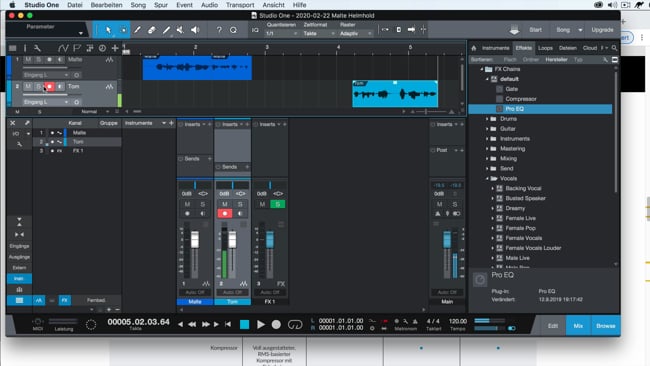
Task: Switch to Instrumente browser tab
Action: 495,48
